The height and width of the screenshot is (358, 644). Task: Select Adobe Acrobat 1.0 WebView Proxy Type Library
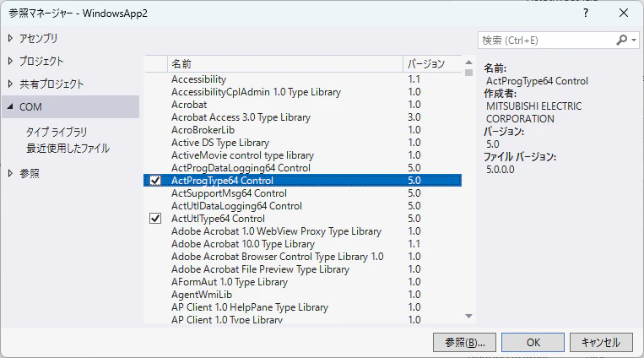pos(303,231)
